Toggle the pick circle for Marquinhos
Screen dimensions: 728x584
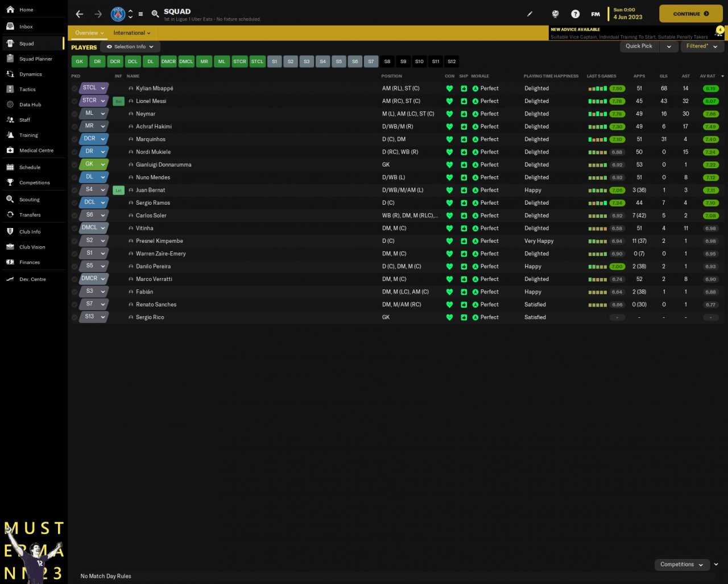pyautogui.click(x=75, y=139)
